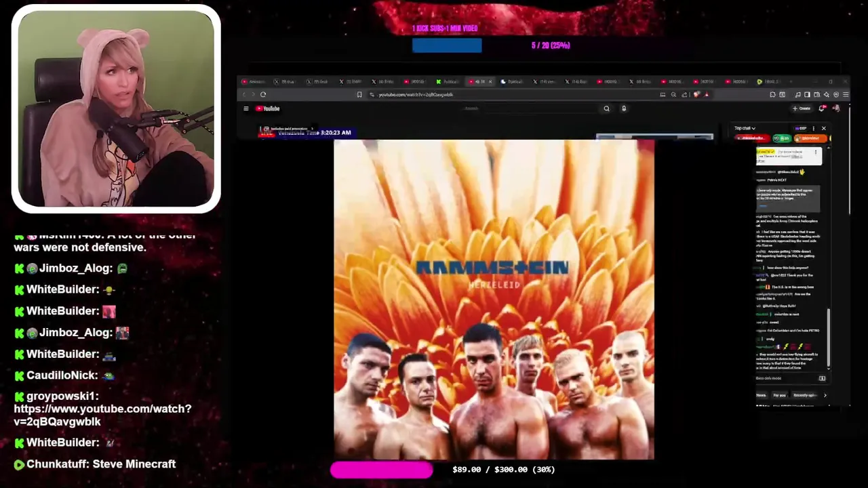868x488 pixels.
Task: Go back in the browser
Action: pos(245,95)
